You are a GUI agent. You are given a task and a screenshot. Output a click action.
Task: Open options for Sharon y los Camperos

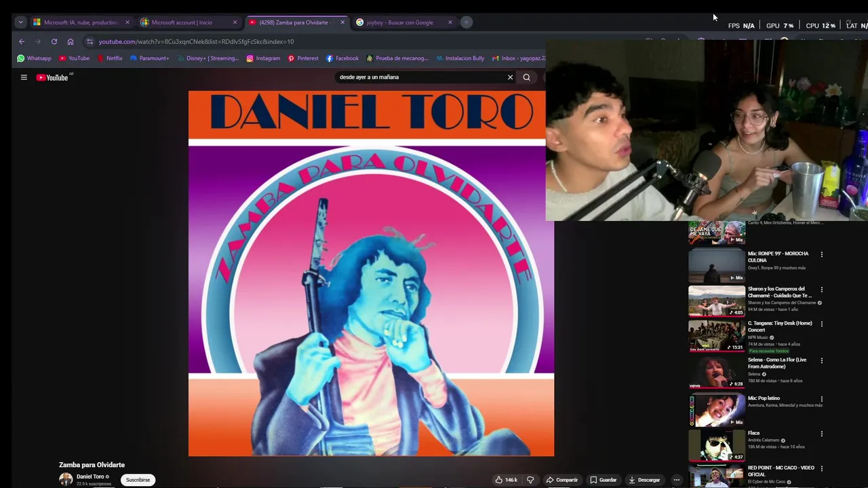click(x=822, y=290)
